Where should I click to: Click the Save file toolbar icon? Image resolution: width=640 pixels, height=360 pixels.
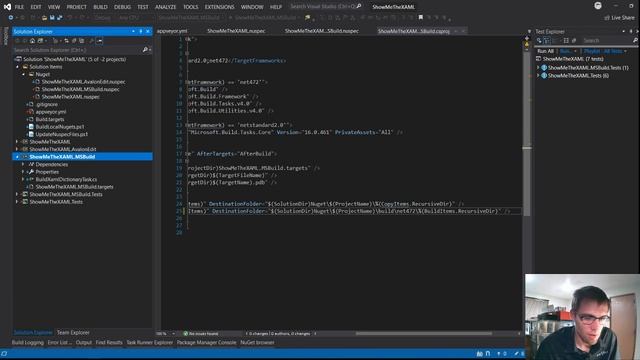(52, 18)
